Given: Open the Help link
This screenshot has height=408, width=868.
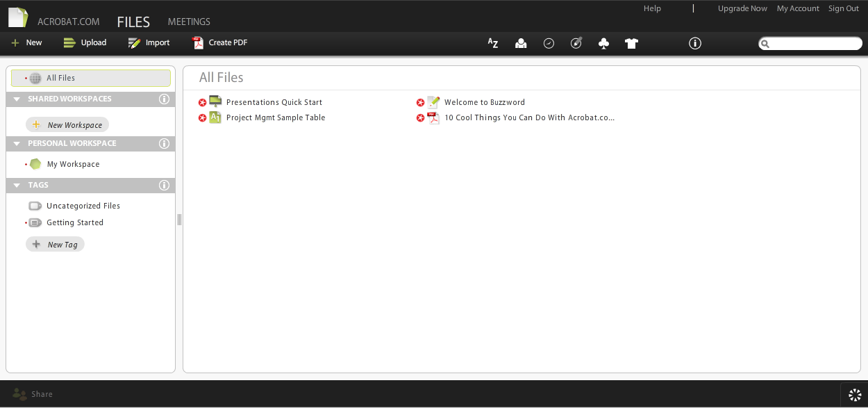Looking at the screenshot, I should click(x=652, y=8).
